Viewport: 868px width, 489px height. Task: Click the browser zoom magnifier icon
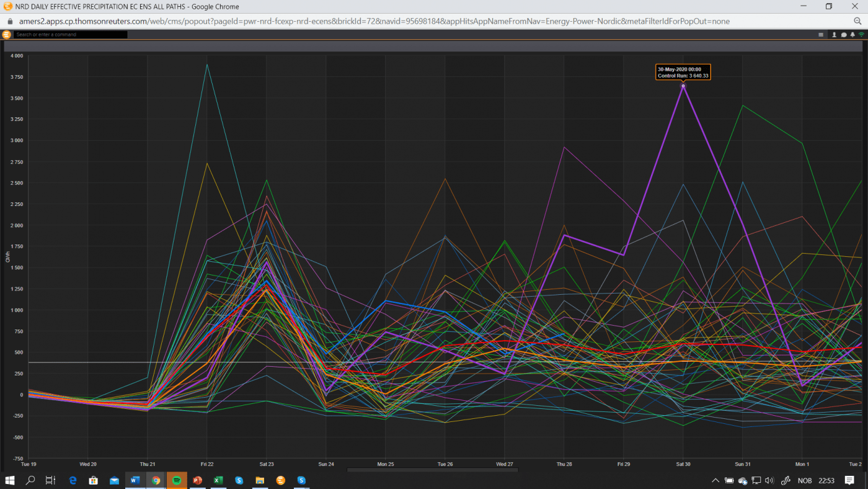858,21
